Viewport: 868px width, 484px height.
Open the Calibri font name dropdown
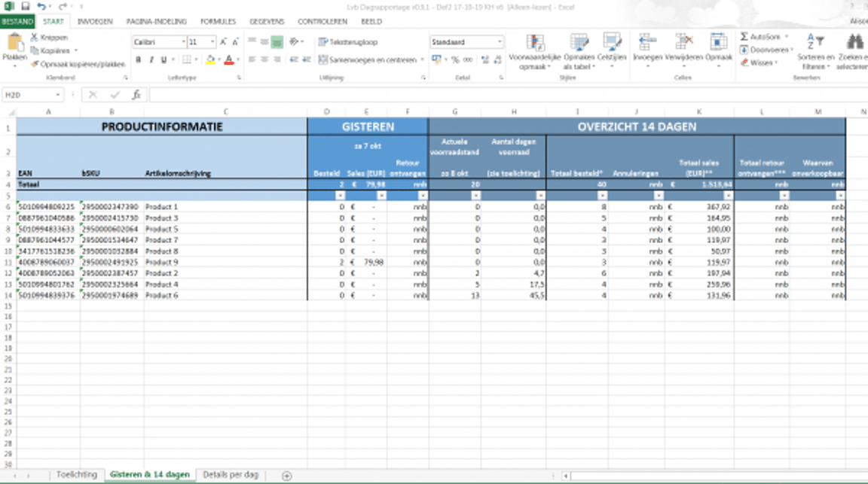click(182, 42)
